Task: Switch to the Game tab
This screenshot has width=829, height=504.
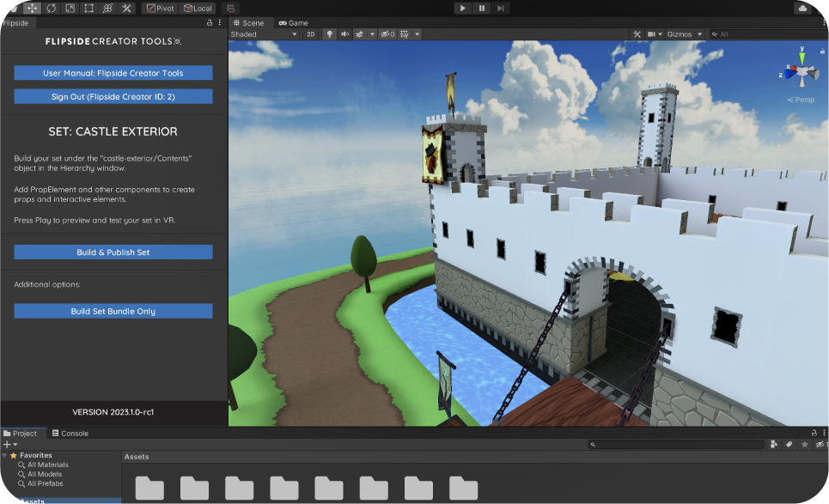Action: pos(293,22)
